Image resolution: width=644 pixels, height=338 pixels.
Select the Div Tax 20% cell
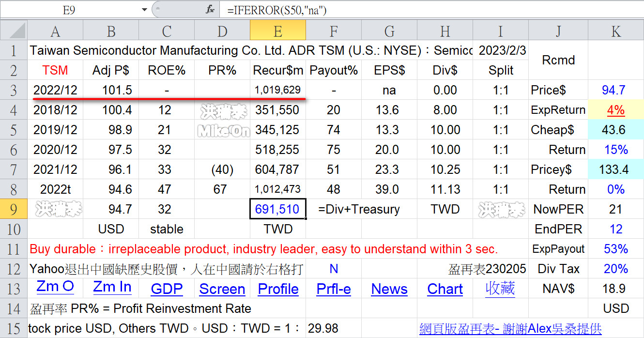(616, 269)
